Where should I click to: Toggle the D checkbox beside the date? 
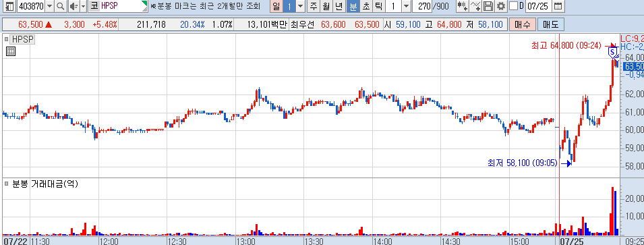(513, 6)
